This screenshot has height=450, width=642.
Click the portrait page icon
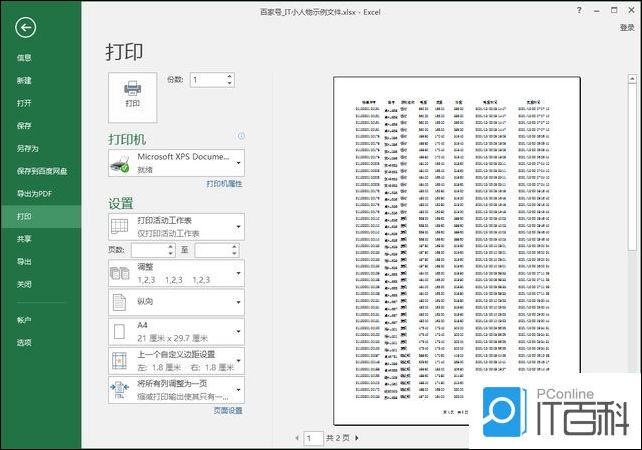point(120,302)
